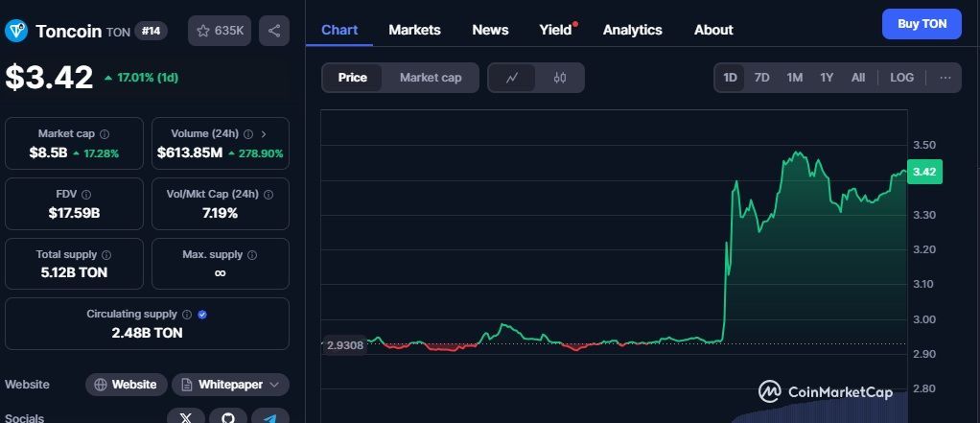Open the share icon button
This screenshot has width=980, height=423.
273,31
